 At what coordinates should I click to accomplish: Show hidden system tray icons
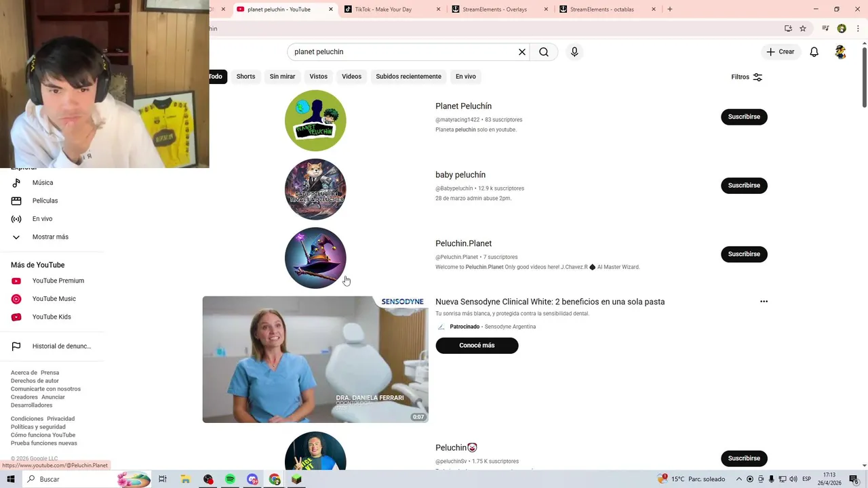click(x=738, y=479)
